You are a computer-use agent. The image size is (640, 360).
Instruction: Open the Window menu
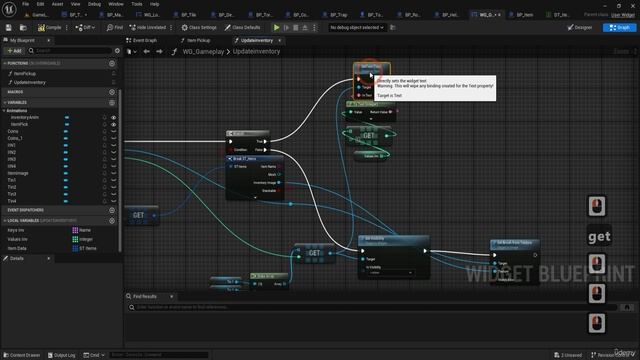tap(116, 4)
